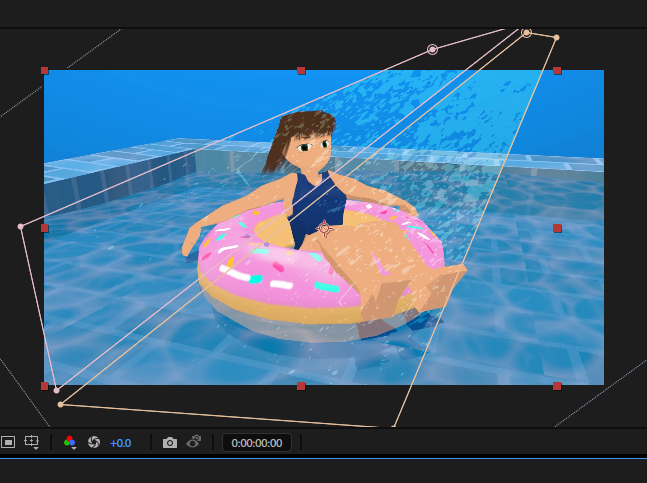Grab the top-left red layer handle
The image size is (647, 483).
click(45, 71)
